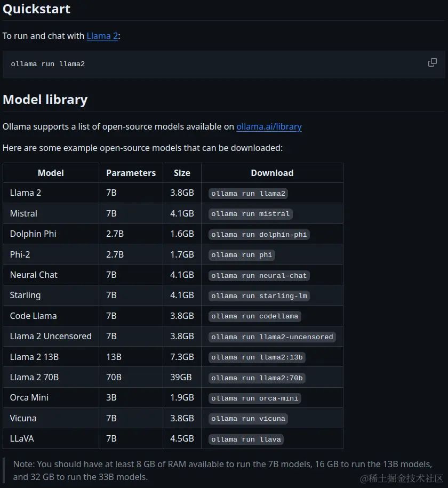Click the 'ollama run dolphin-phi' command

click(x=259, y=234)
